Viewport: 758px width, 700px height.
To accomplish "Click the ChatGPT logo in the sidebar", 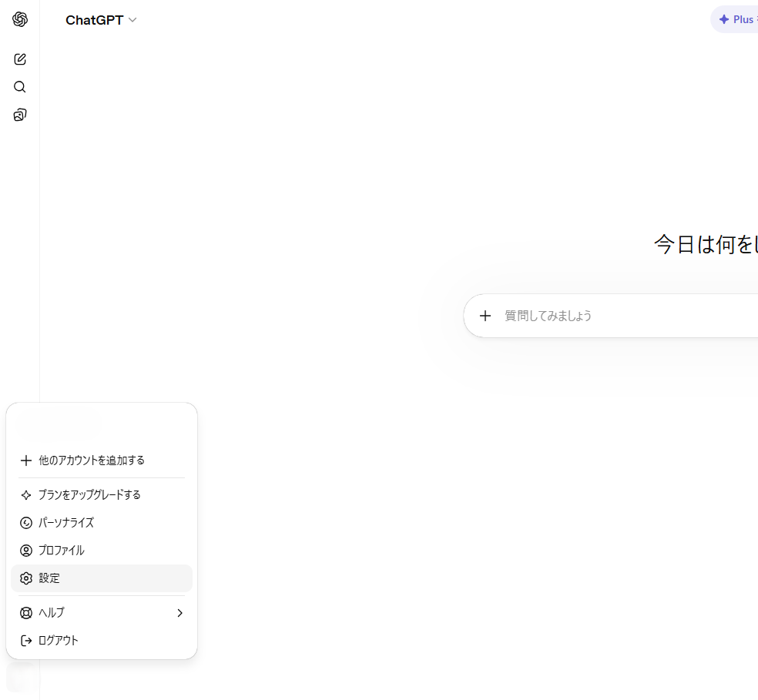I will point(20,20).
